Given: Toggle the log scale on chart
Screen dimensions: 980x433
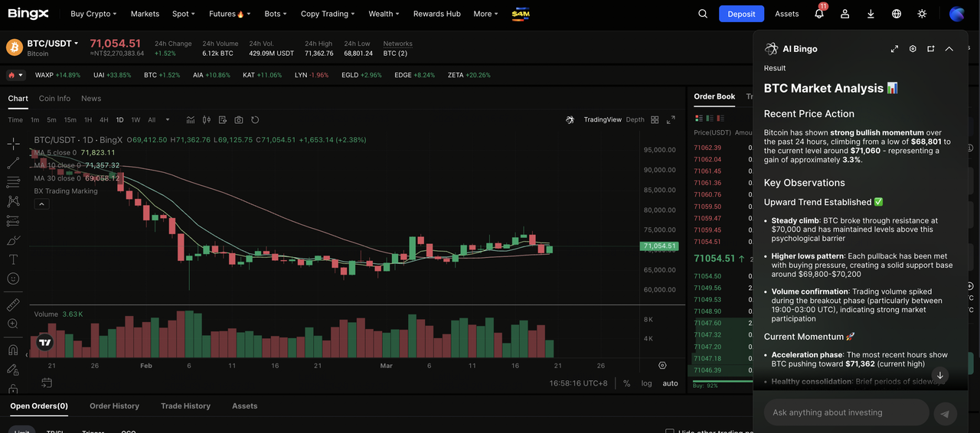Looking at the screenshot, I should pos(647,383).
